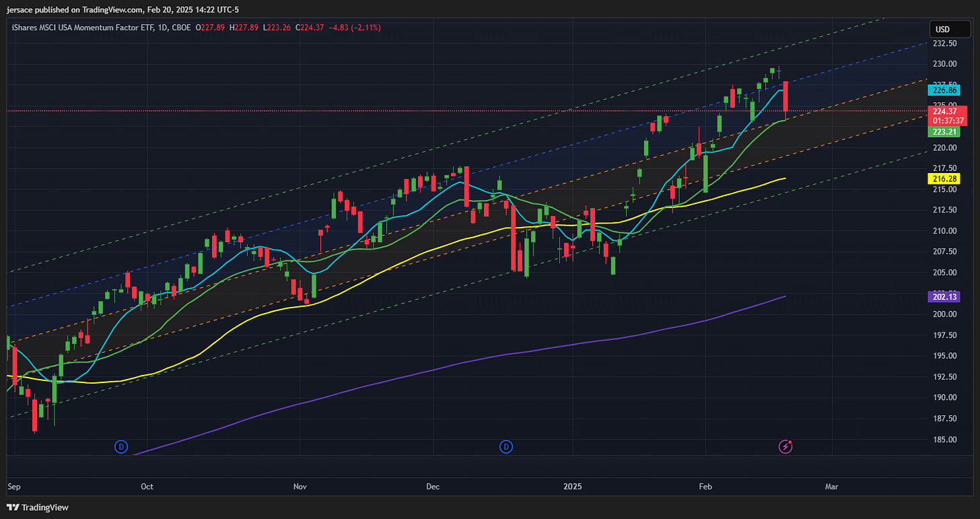
Task: Click the 2025 label on time axis
Action: click(x=573, y=485)
